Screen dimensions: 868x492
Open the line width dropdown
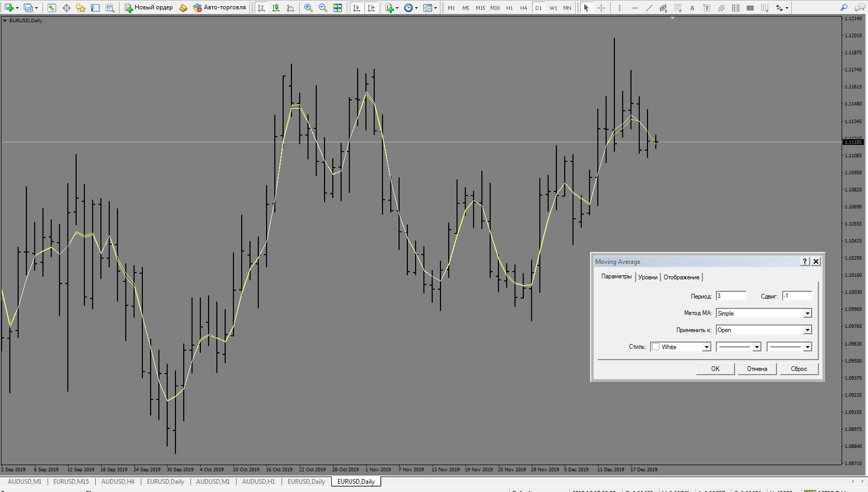pyautogui.click(x=789, y=347)
